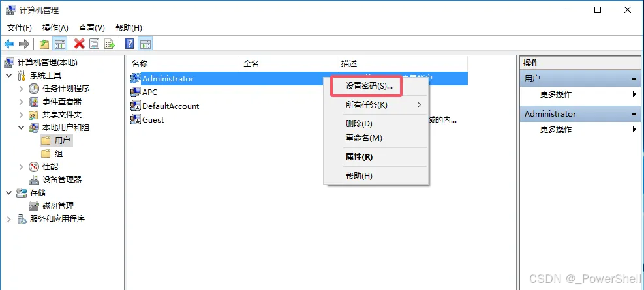Sort by the 名称 column header
This screenshot has height=290, width=644.
183,64
